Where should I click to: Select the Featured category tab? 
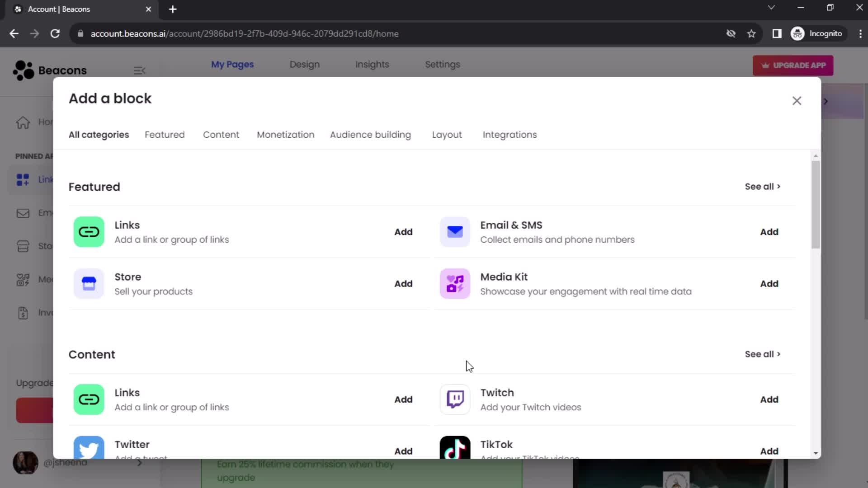tap(165, 135)
